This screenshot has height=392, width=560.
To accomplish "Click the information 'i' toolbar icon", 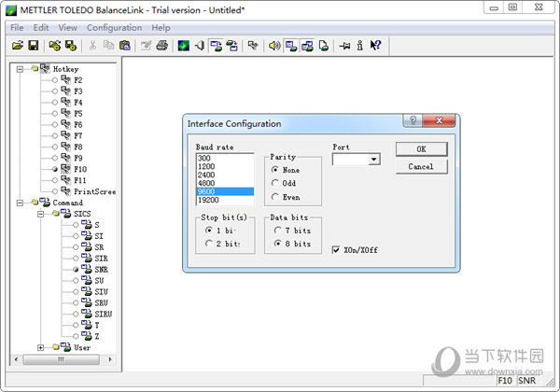I will 360,46.
